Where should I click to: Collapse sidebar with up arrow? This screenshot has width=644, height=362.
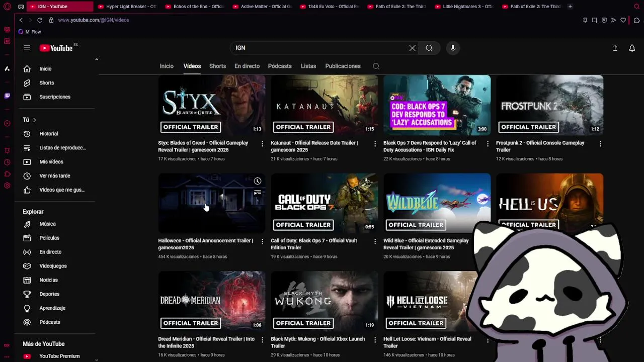click(x=97, y=59)
